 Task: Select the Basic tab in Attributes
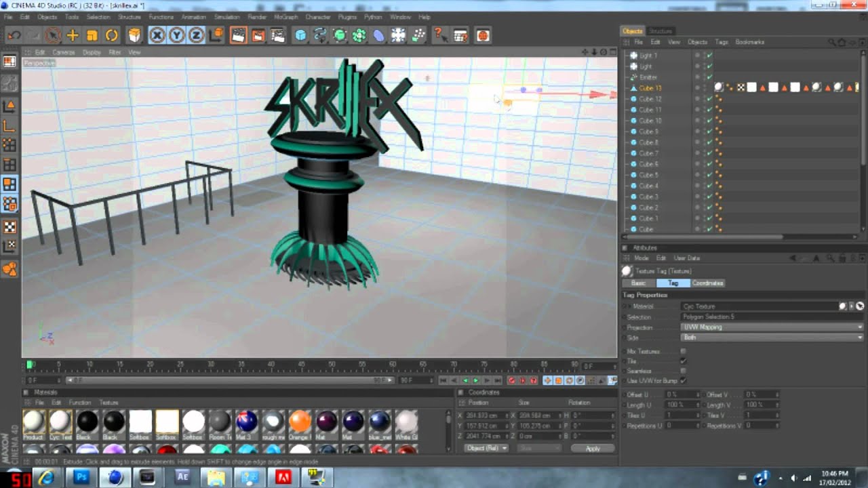coord(639,283)
